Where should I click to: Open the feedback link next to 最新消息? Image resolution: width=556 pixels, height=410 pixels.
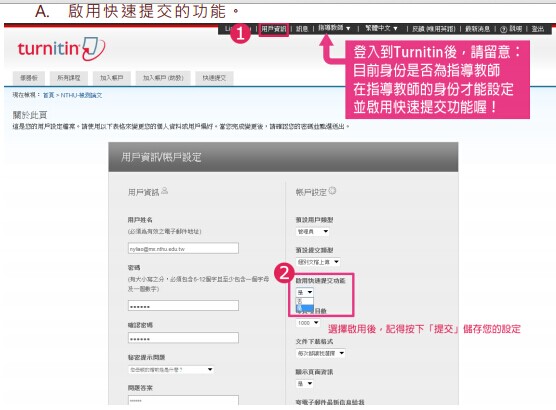click(x=434, y=29)
